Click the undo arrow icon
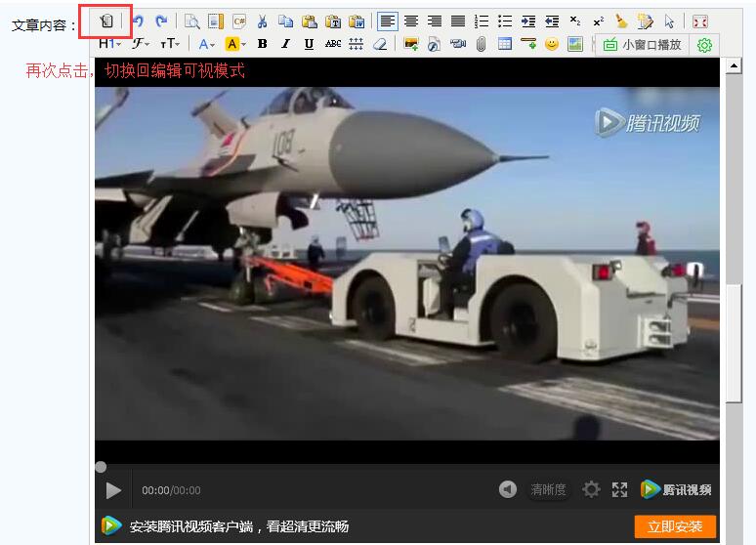This screenshot has height=545, width=756. click(138, 21)
